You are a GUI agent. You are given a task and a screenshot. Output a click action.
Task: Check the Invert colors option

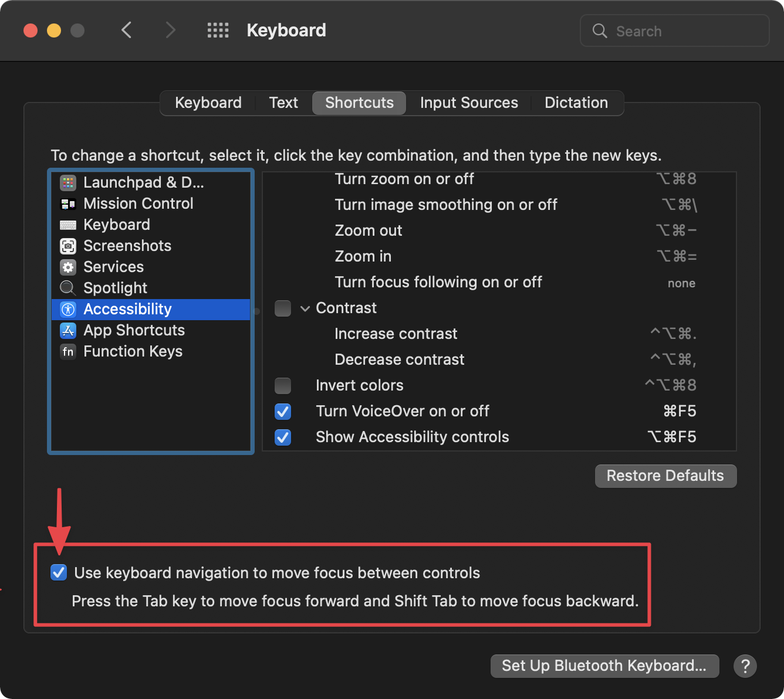[x=282, y=385]
